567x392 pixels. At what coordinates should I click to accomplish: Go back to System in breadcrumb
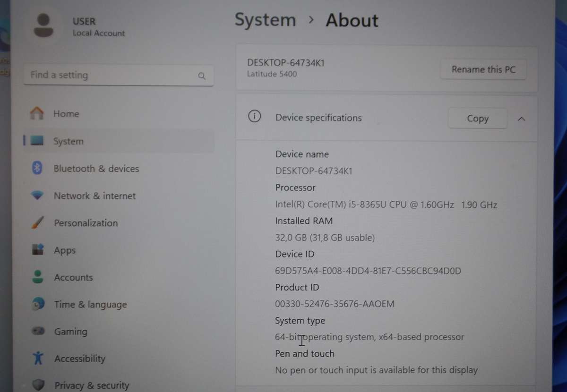(x=265, y=20)
